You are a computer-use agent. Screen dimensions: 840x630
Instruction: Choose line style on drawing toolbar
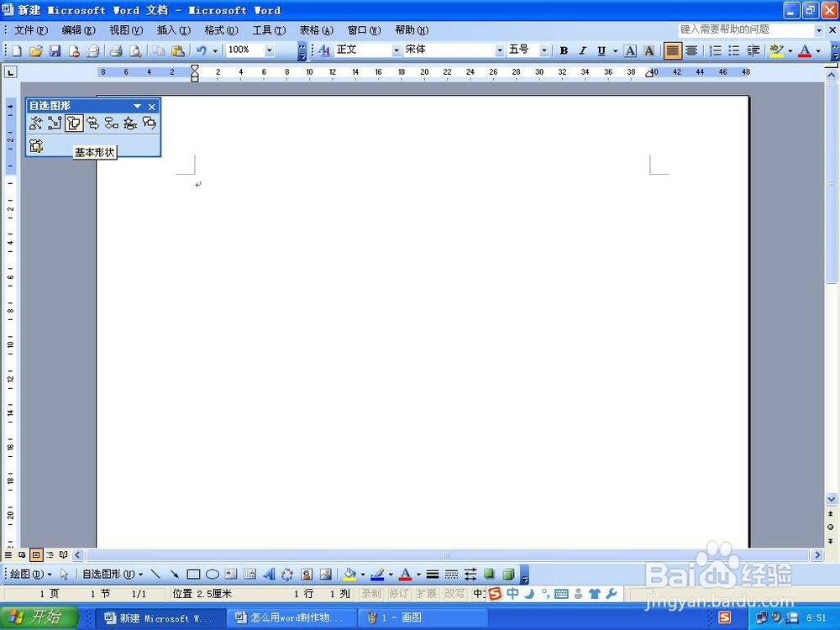tap(433, 575)
